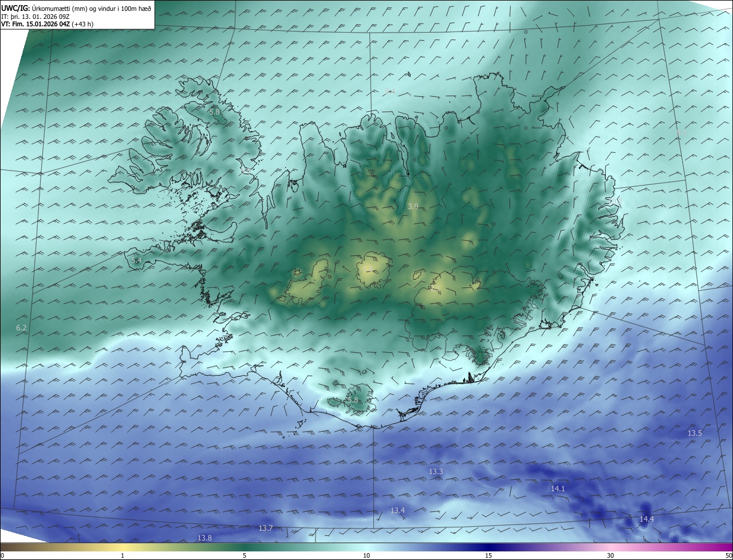Viewport: 733px width, 560px height.
Task: Click the 13.4 value label on the map
Action: point(397,510)
